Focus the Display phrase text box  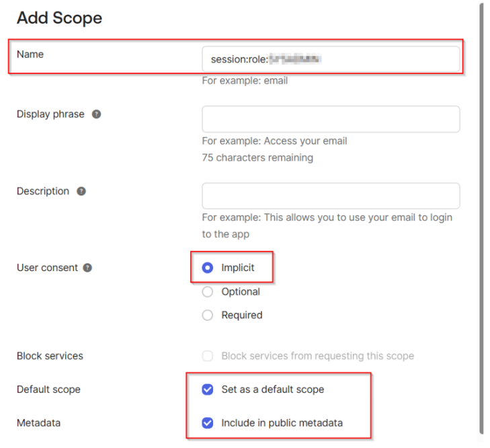331,119
